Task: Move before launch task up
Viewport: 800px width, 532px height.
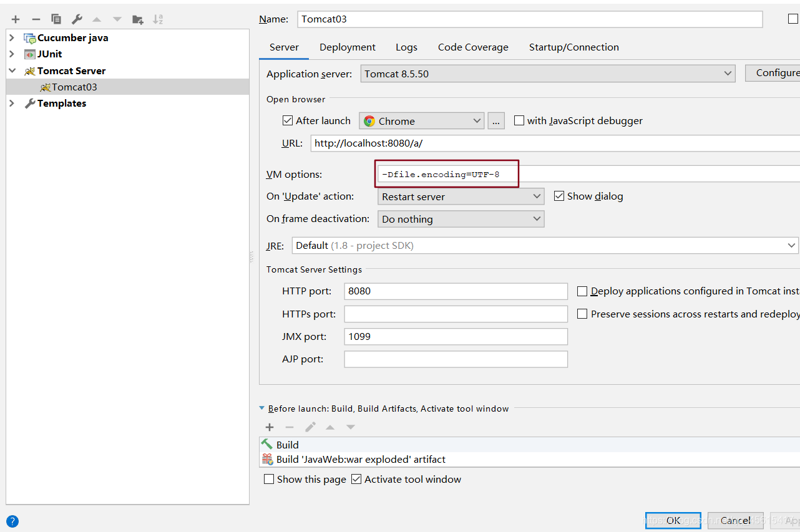Action: pos(330,427)
